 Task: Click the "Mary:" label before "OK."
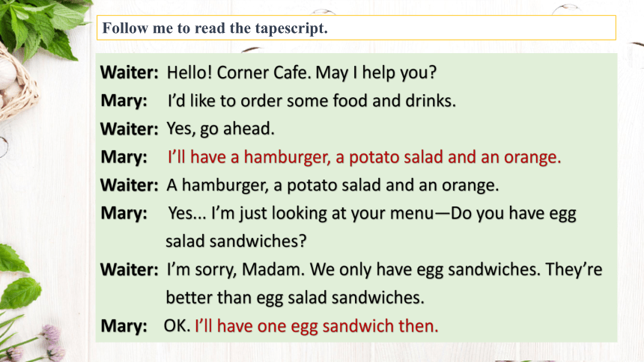(124, 326)
